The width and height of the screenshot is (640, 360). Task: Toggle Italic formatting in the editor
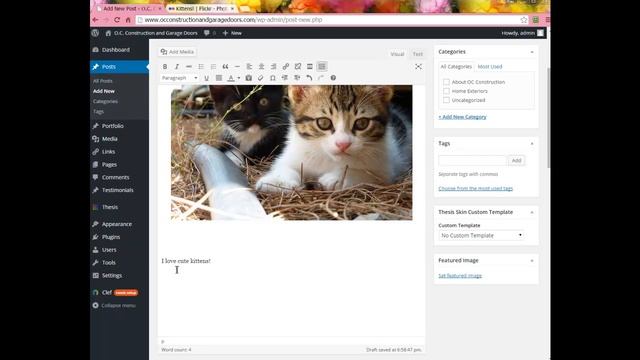177,67
